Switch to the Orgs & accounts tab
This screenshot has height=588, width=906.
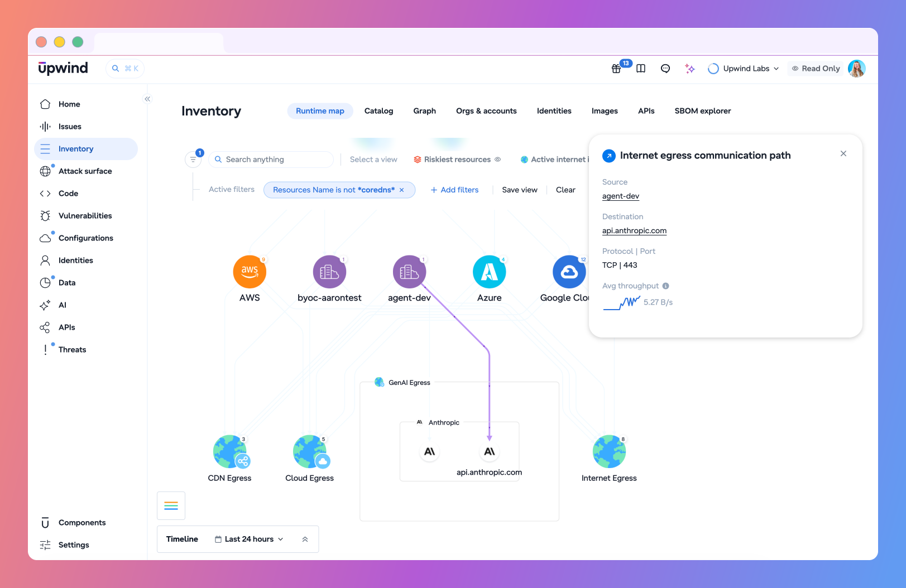point(486,111)
